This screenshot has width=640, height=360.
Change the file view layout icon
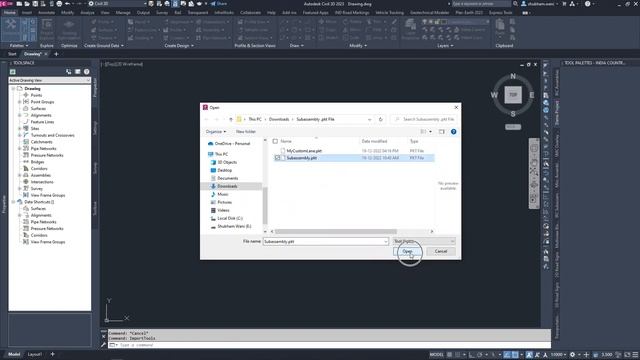(x=423, y=131)
